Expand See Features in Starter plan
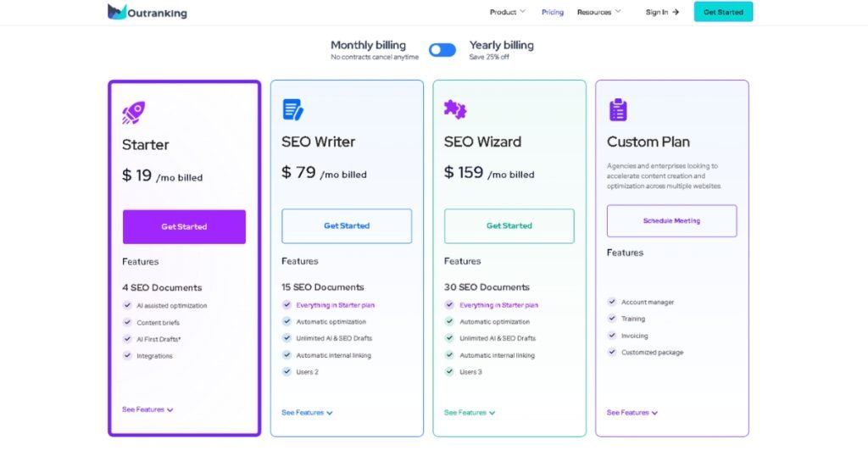 coord(147,409)
